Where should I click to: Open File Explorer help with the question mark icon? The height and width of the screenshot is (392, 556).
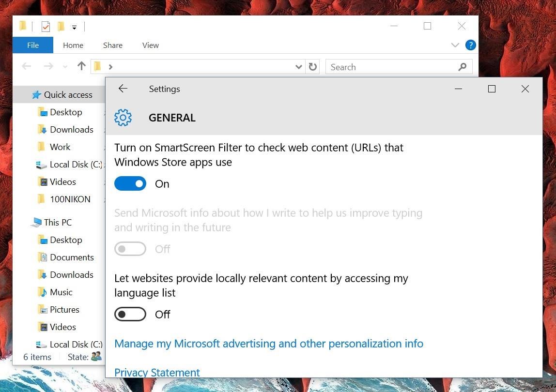pyautogui.click(x=470, y=45)
